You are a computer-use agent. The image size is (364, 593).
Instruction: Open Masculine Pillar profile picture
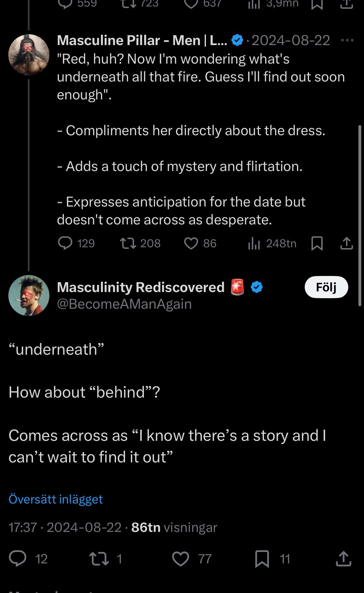(29, 55)
